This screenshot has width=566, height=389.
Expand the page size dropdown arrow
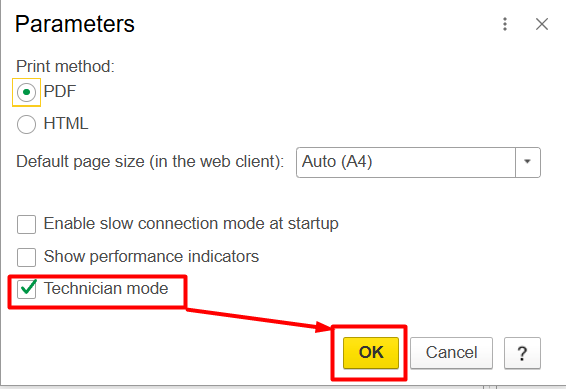pyautogui.click(x=527, y=162)
